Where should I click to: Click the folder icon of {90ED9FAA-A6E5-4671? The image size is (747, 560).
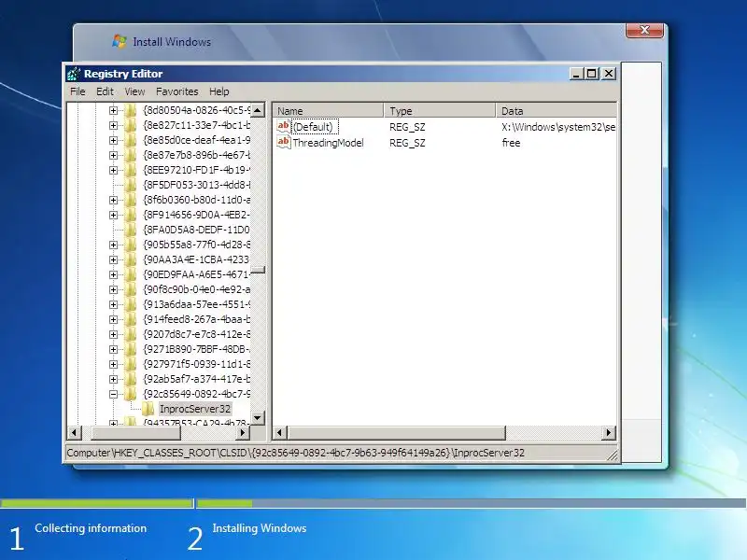(131, 274)
